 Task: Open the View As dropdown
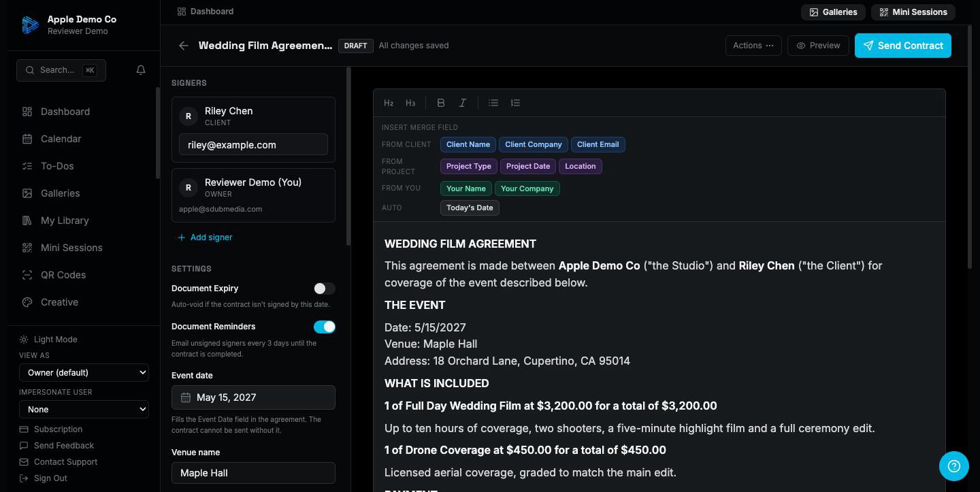point(84,373)
